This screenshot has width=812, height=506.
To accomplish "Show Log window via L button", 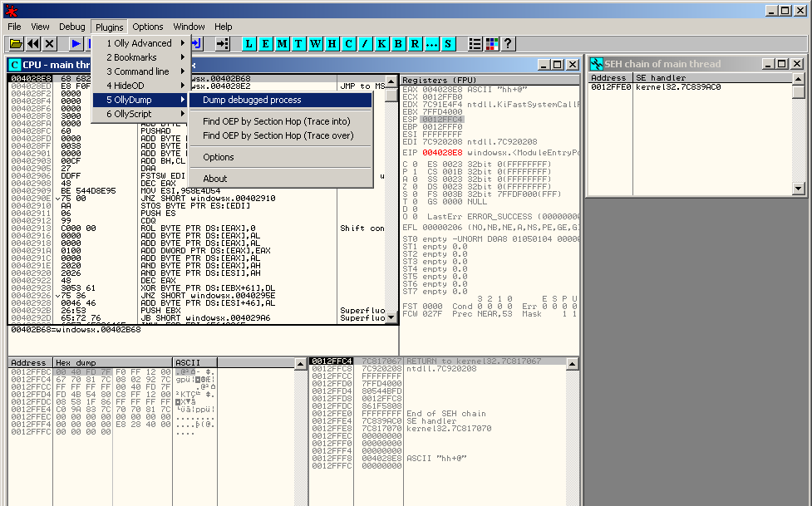I will point(249,43).
